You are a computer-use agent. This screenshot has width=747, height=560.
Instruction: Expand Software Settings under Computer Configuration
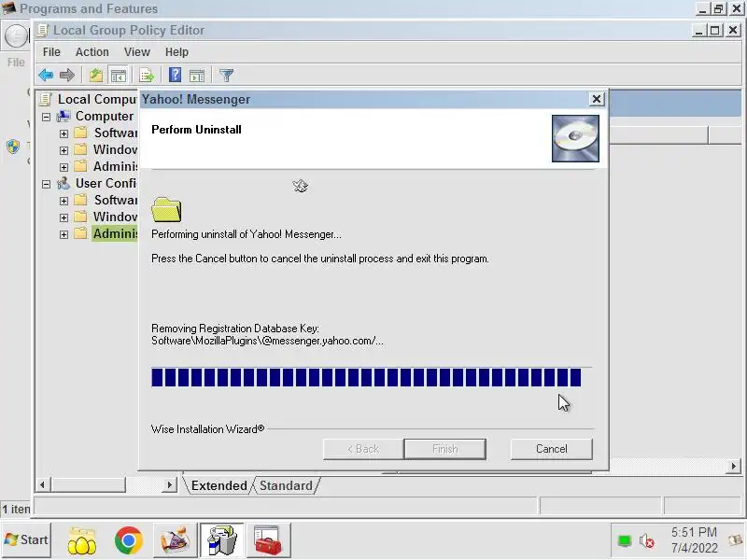[x=63, y=133]
